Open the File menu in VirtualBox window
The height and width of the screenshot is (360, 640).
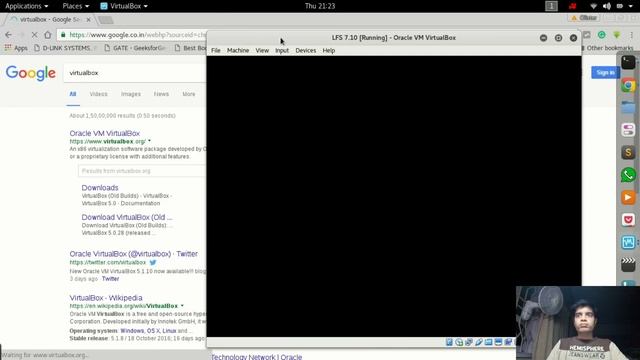[x=216, y=51]
